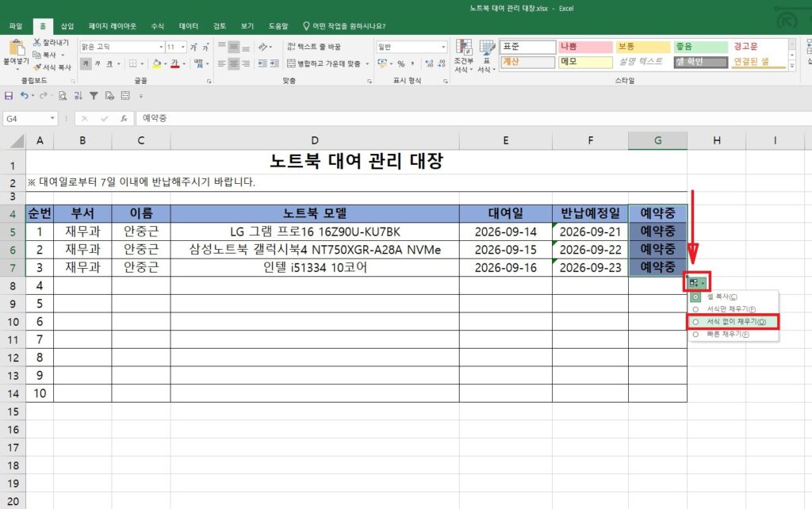Click the increase indent icon
Screen dimensions: 812x509
pos(274,63)
